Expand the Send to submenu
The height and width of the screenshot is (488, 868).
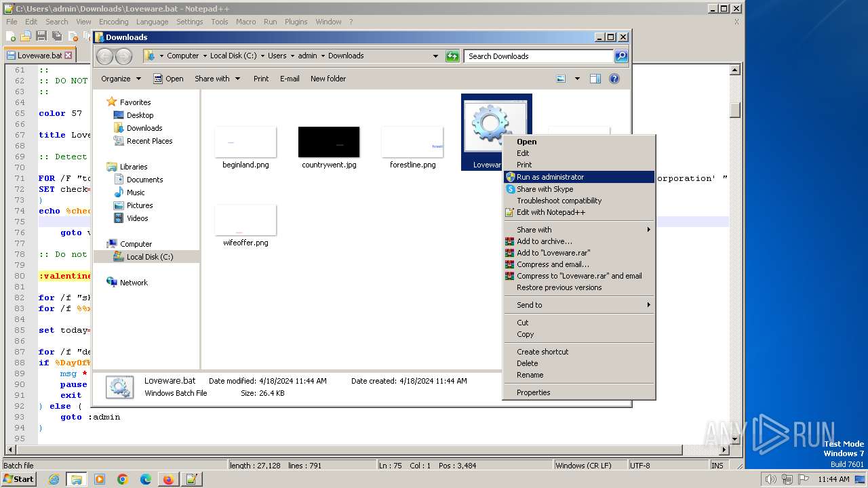tap(579, 305)
